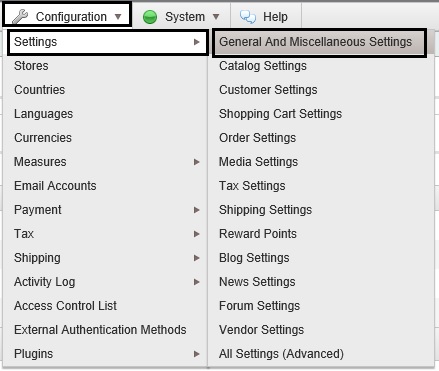Screen dimensions: 439x371
Task: Choose Stores menu entry
Action: pyautogui.click(x=105, y=66)
